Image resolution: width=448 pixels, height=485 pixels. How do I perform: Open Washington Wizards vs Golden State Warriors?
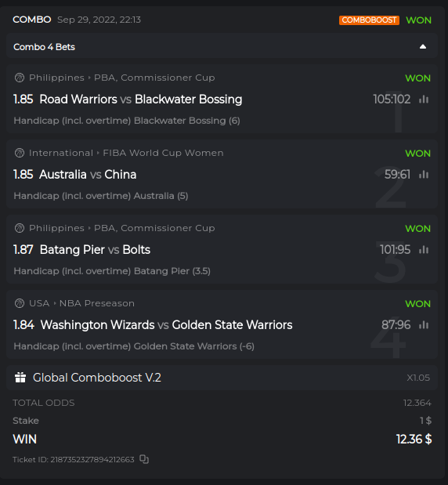(x=166, y=325)
